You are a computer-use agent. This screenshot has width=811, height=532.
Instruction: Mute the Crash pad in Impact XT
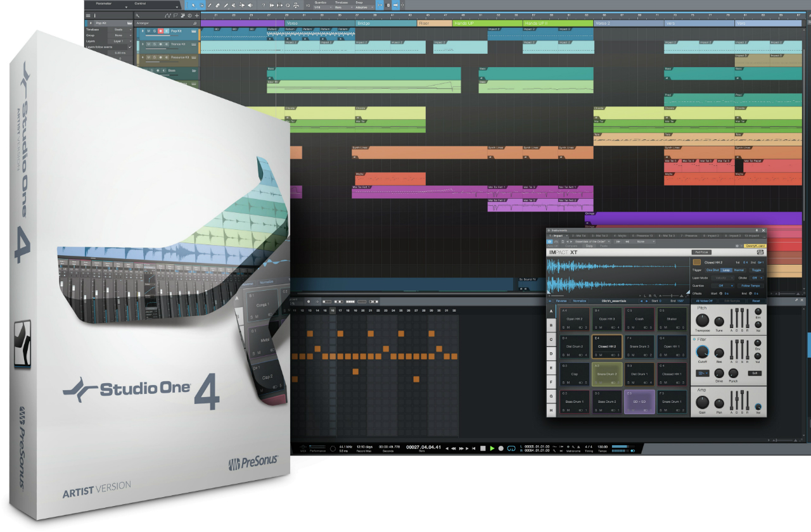[633, 327]
